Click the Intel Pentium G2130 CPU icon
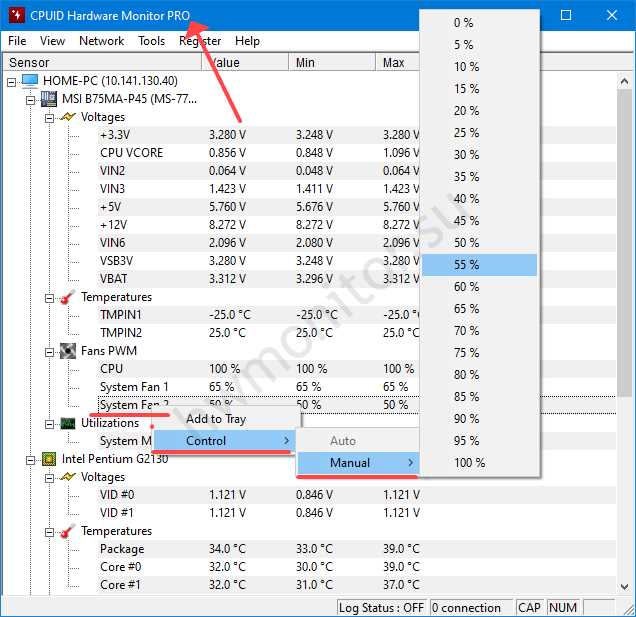The width and height of the screenshot is (636, 617). [x=49, y=459]
